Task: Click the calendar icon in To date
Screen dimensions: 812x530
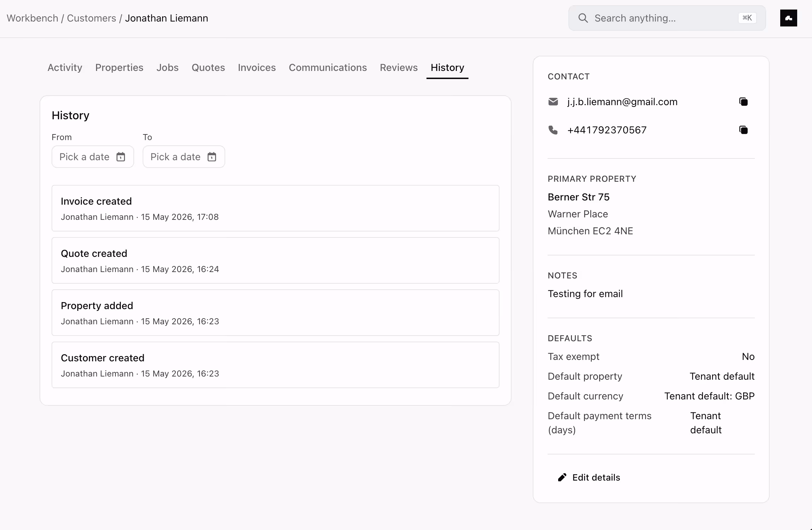Action: (212, 157)
